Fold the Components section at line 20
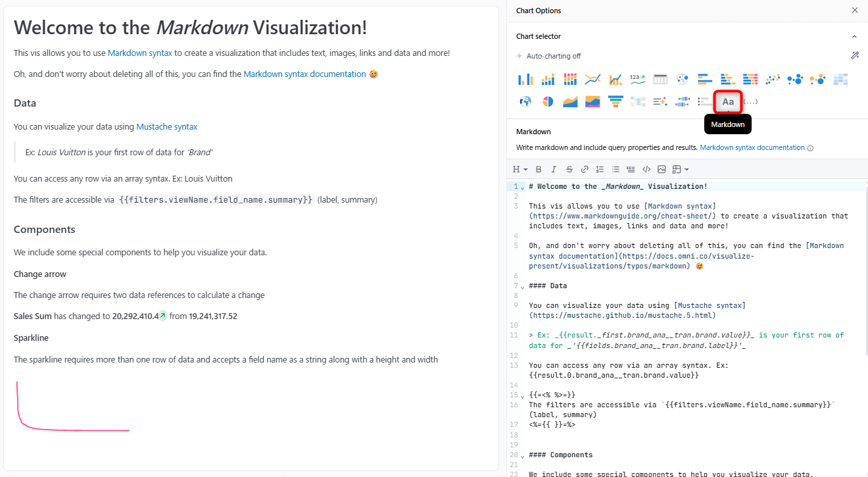This screenshot has height=477, width=868. tap(523, 456)
